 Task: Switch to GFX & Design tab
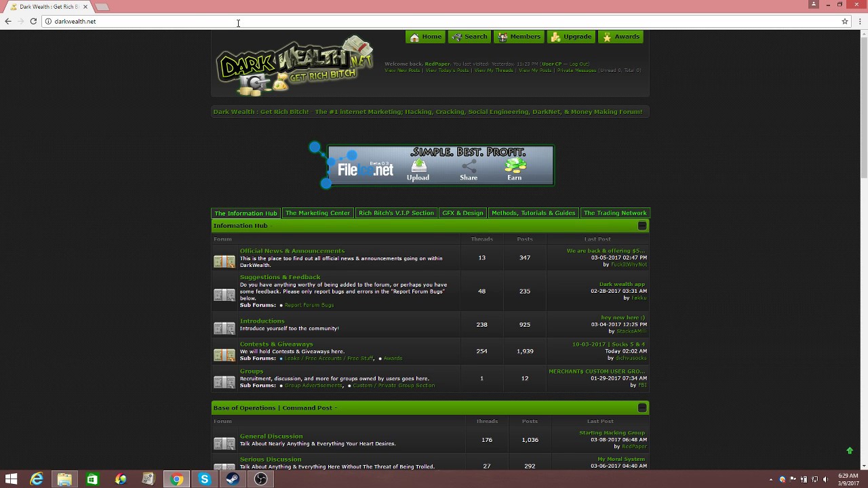[x=462, y=213]
